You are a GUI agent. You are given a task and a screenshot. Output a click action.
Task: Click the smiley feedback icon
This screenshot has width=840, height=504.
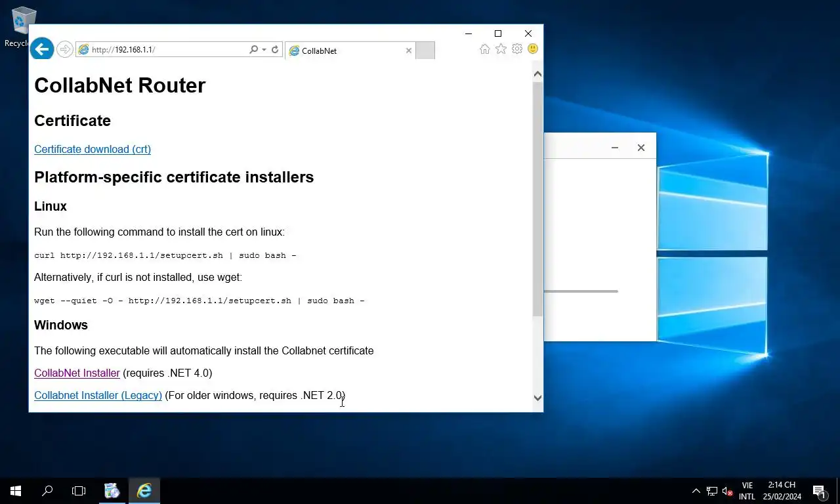click(533, 49)
